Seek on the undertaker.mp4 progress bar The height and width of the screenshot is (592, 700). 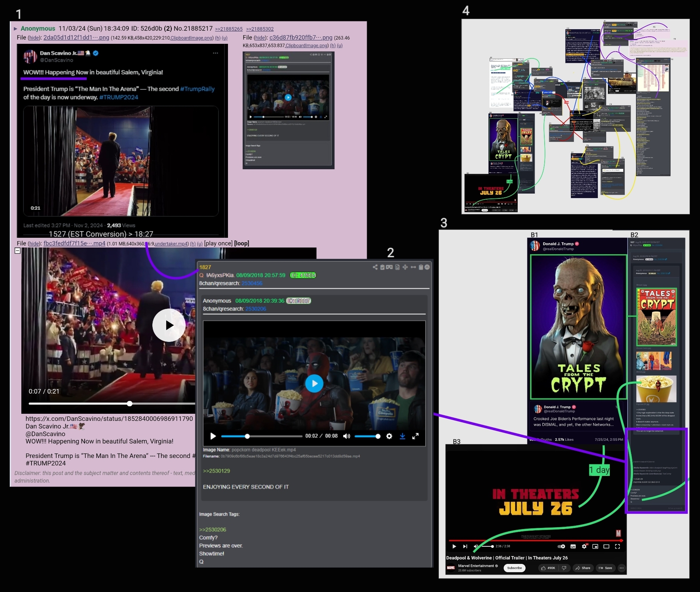[112, 404]
